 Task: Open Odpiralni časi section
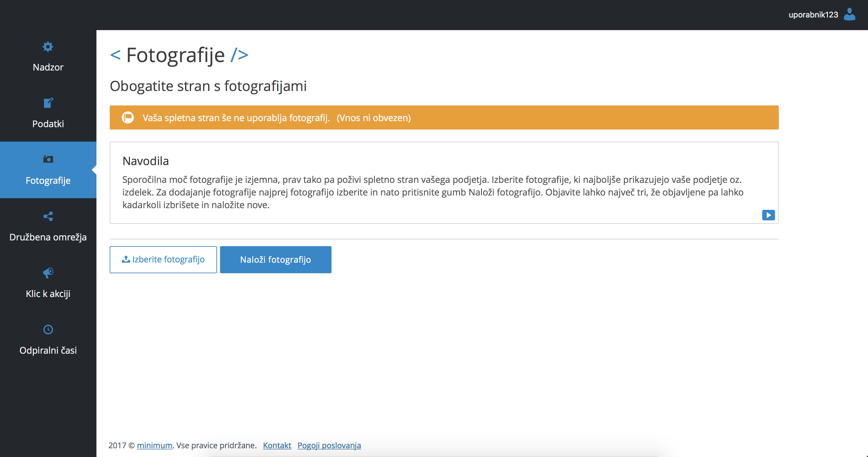[x=48, y=340]
